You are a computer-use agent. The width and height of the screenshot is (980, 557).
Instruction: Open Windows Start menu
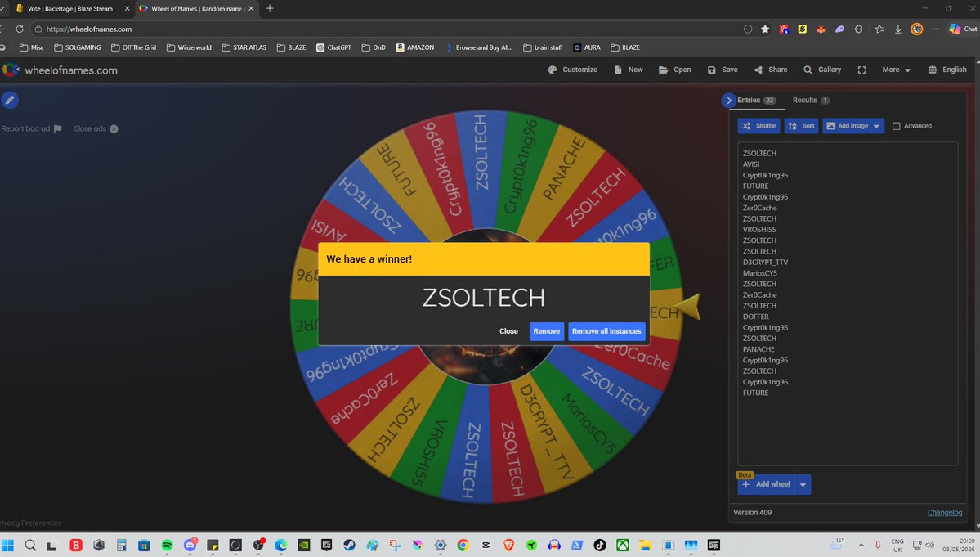coord(7,545)
